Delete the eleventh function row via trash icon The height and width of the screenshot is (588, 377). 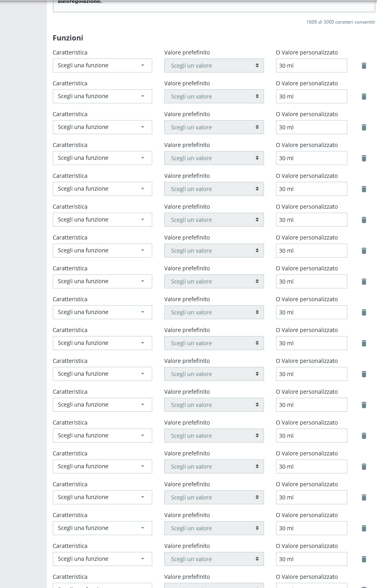(364, 374)
